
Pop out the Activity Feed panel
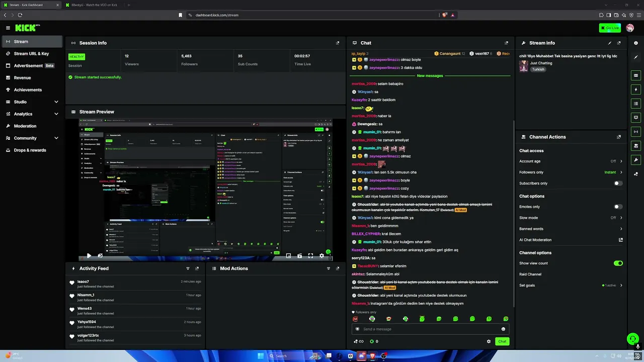[197, 268]
